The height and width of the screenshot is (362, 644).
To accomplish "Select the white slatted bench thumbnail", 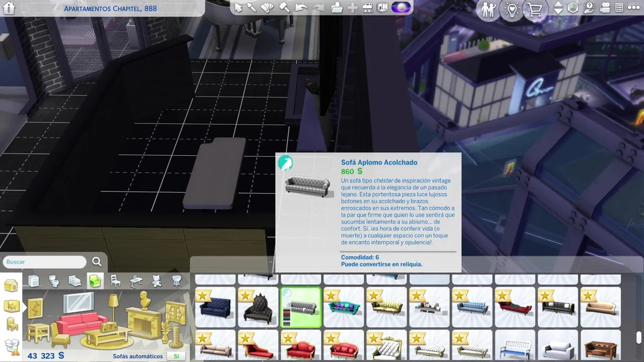I will pyautogui.click(x=515, y=345).
